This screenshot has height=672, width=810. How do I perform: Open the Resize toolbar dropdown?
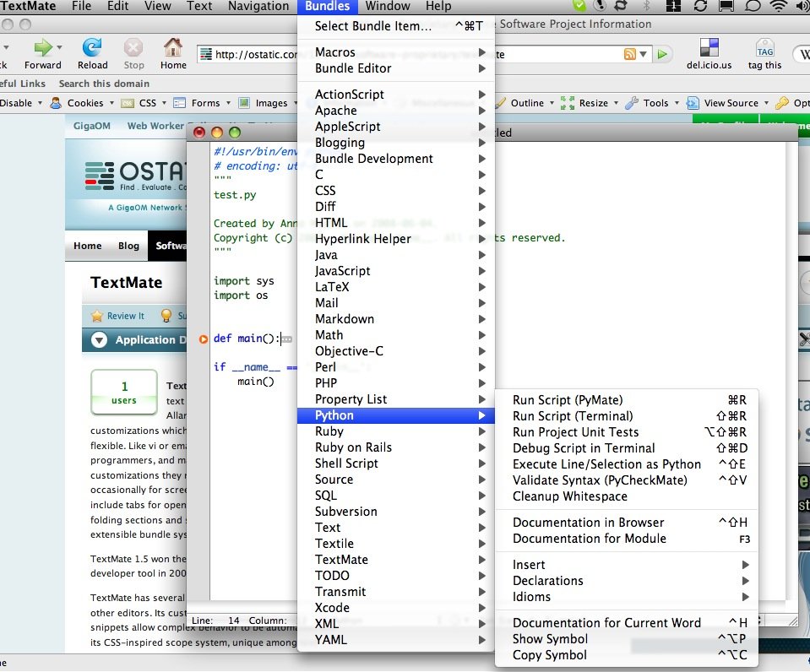590,103
